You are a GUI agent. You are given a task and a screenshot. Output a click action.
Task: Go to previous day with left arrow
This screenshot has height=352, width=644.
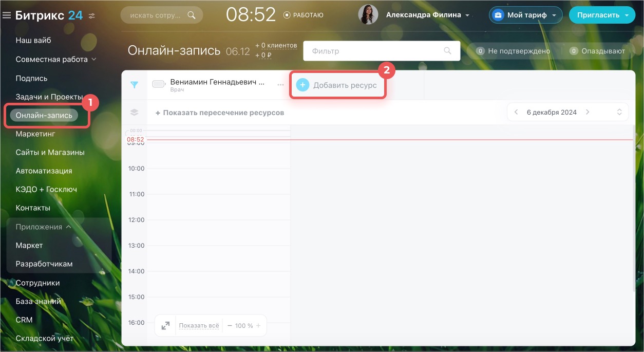516,113
